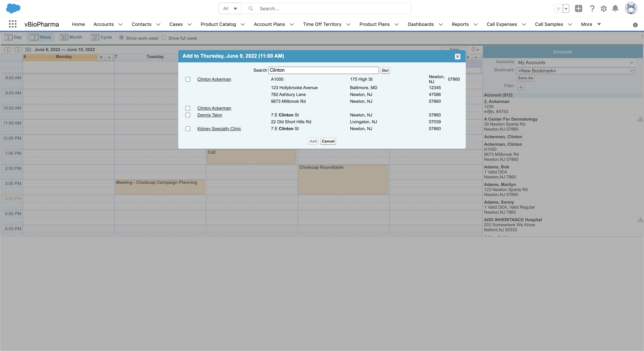The image size is (644, 351).
Task: Open the Home tab
Action: click(78, 24)
